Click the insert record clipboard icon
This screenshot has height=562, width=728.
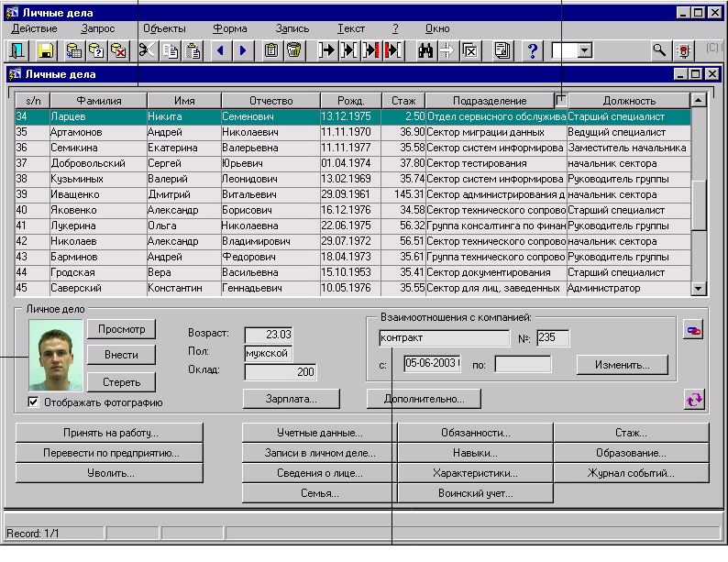(x=271, y=50)
